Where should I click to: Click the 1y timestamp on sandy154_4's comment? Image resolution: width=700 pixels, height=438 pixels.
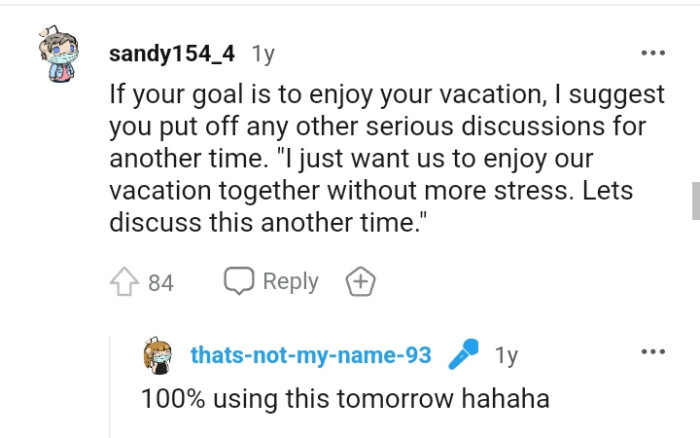click(x=263, y=53)
